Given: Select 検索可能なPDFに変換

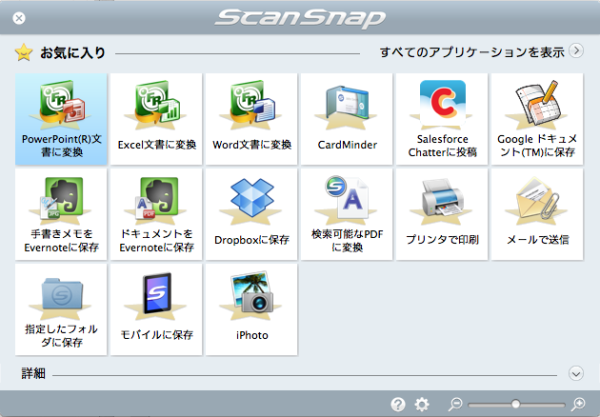Looking at the screenshot, I should 347,214.
